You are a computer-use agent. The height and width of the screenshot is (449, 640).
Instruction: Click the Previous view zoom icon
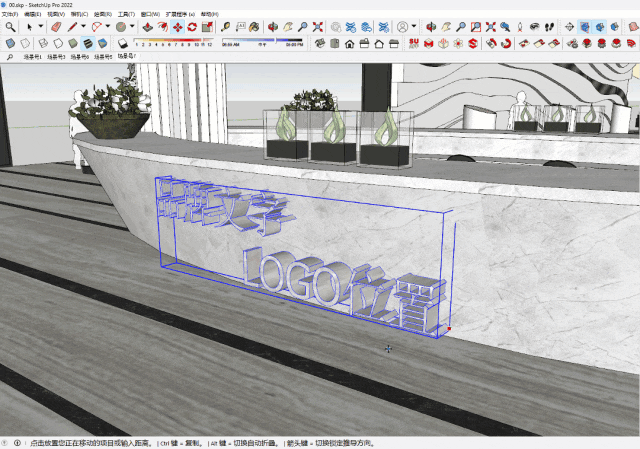[505, 27]
